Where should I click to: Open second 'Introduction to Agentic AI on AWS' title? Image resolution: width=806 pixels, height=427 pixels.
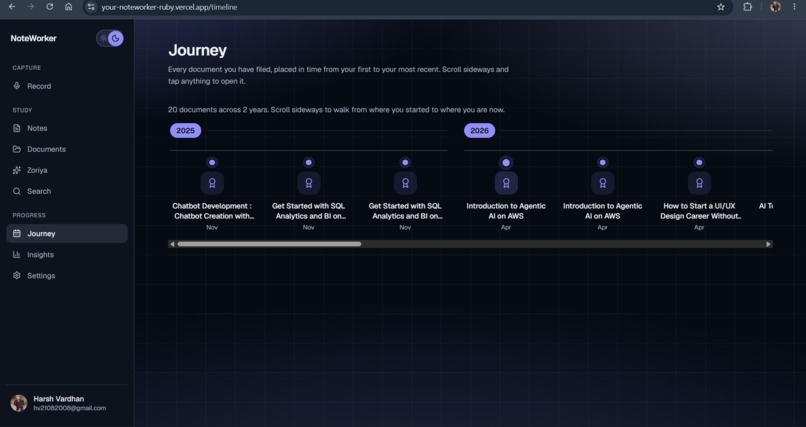602,211
